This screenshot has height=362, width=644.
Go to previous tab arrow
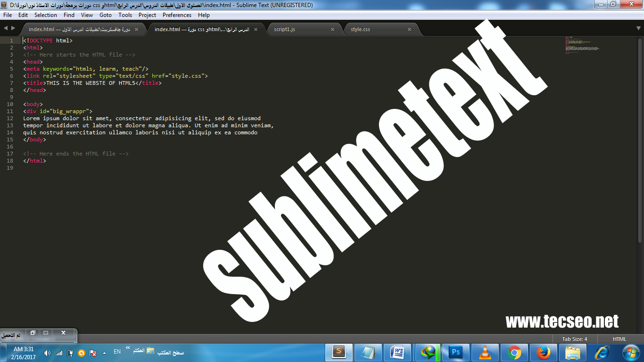pos(6,29)
